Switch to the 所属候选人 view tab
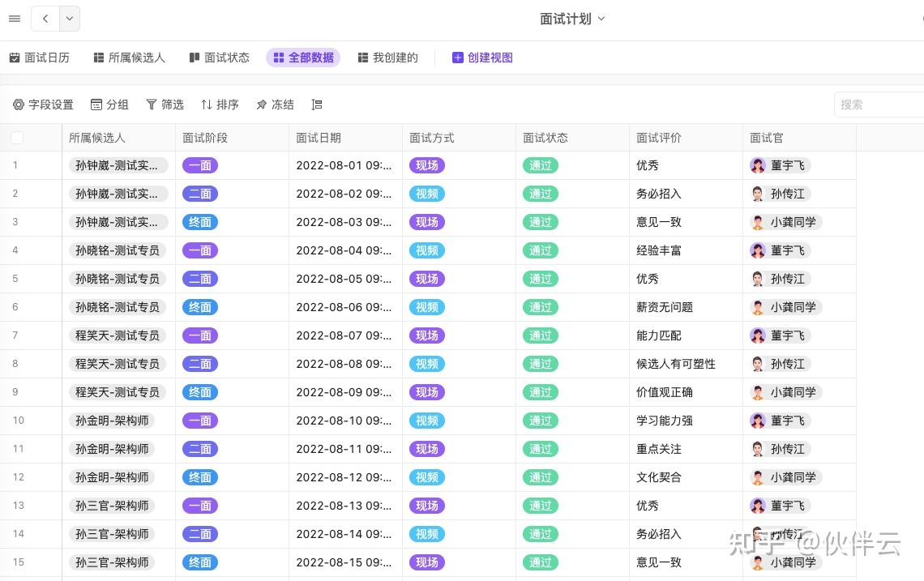This screenshot has width=924, height=581. (129, 58)
